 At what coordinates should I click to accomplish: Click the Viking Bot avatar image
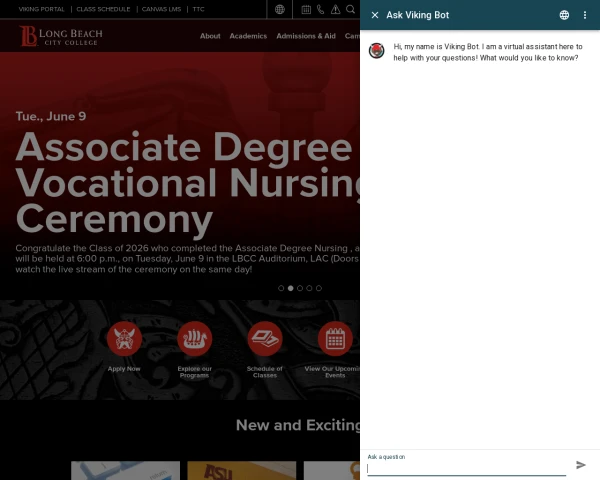(377, 51)
